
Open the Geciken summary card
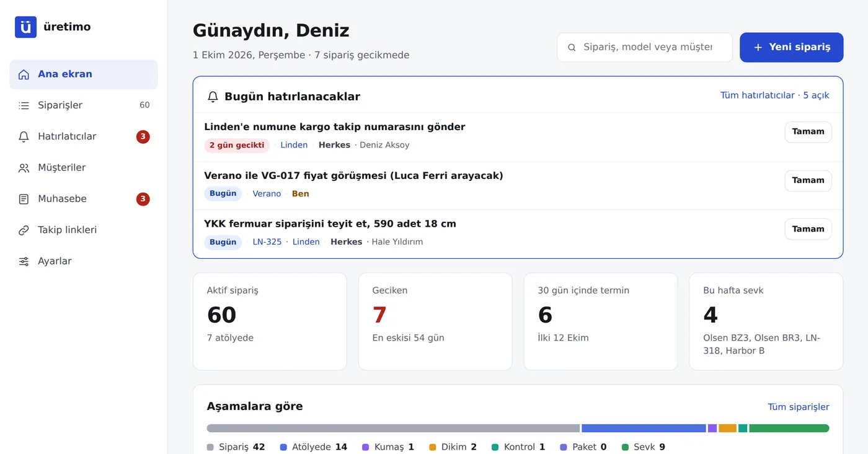pyautogui.click(x=435, y=321)
